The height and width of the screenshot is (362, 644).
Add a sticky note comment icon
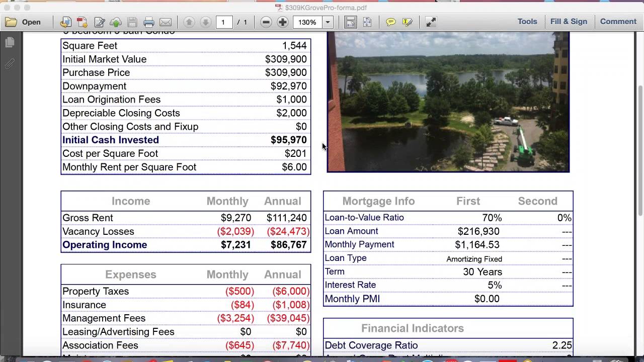click(391, 22)
